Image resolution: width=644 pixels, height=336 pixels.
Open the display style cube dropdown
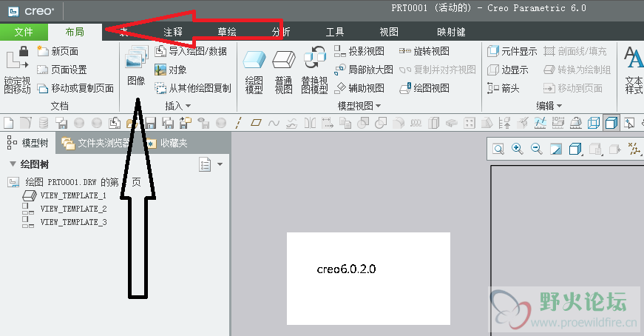point(576,149)
